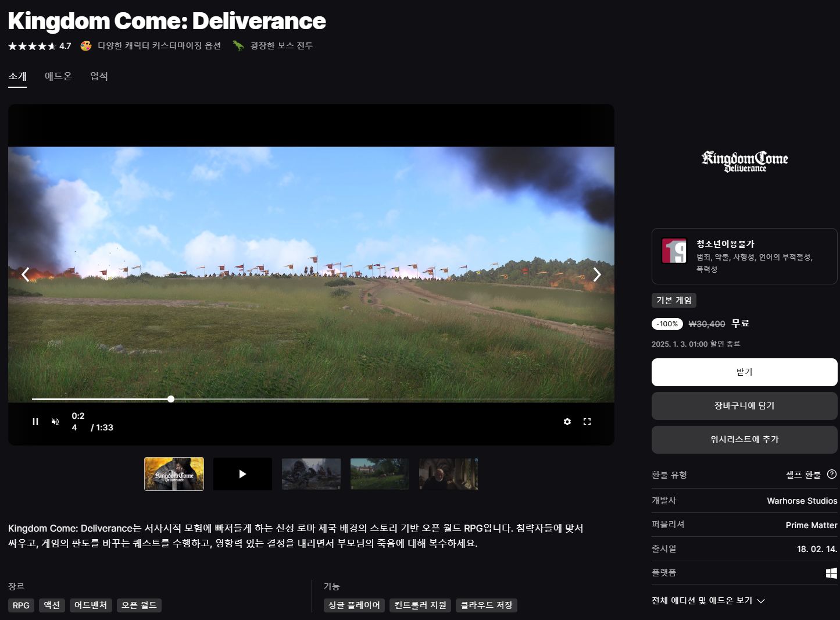Click the 기본 게임 label

pos(674,300)
